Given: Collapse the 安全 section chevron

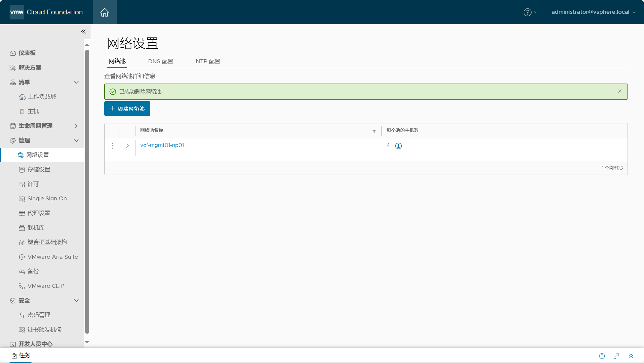Looking at the screenshot, I should [x=76, y=301].
